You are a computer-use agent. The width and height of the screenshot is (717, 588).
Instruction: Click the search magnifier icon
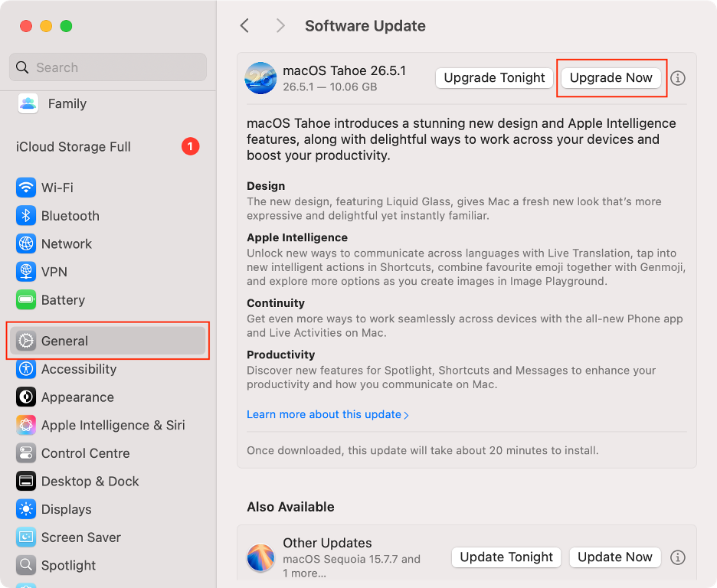pyautogui.click(x=22, y=67)
